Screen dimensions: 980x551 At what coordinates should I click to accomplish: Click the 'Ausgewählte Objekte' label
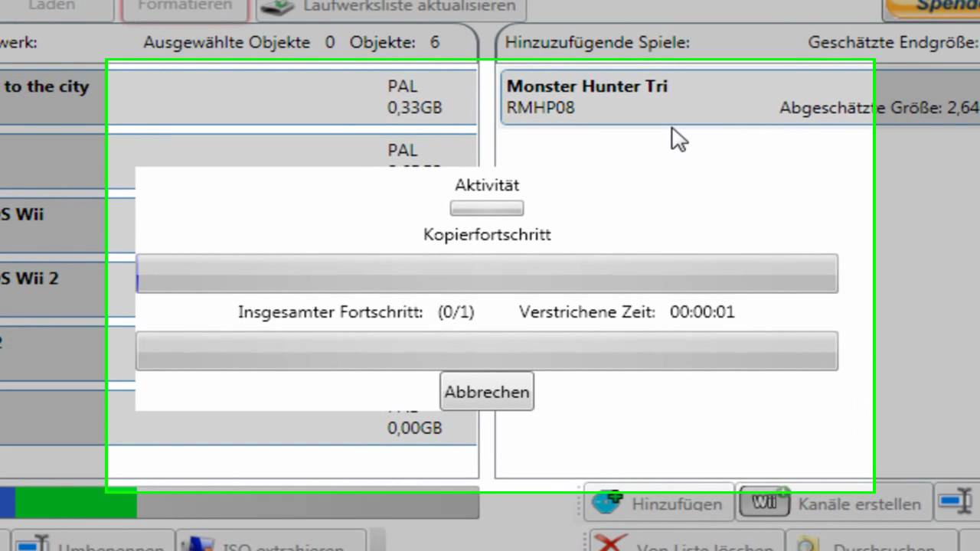[x=227, y=42]
